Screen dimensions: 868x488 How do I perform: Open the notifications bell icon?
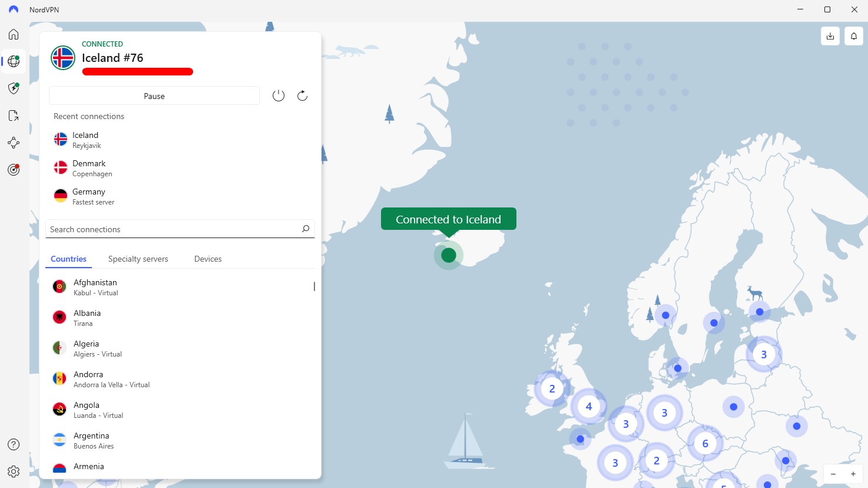[854, 36]
